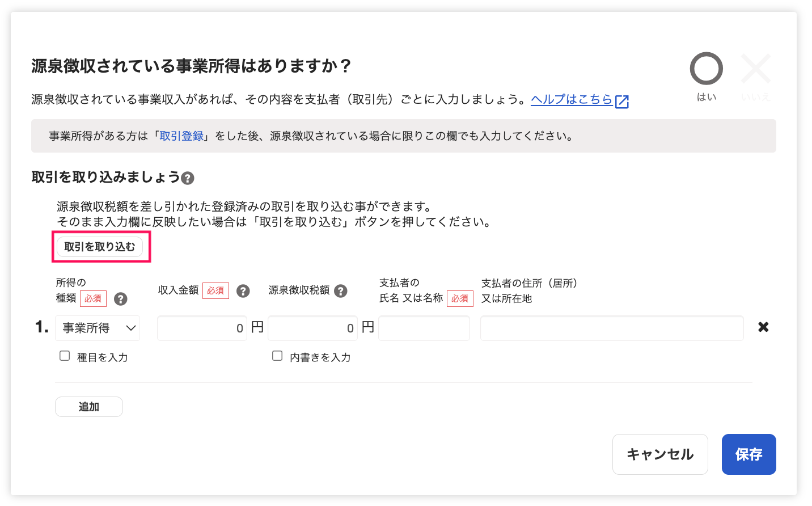Screen dimensions: 812x506
Task: Show help for 収入金額
Action: click(243, 291)
